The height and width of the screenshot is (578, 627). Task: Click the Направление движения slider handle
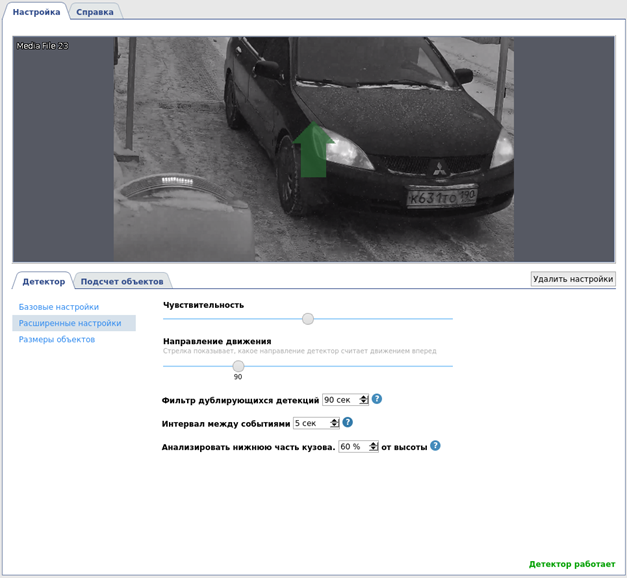[x=238, y=366]
